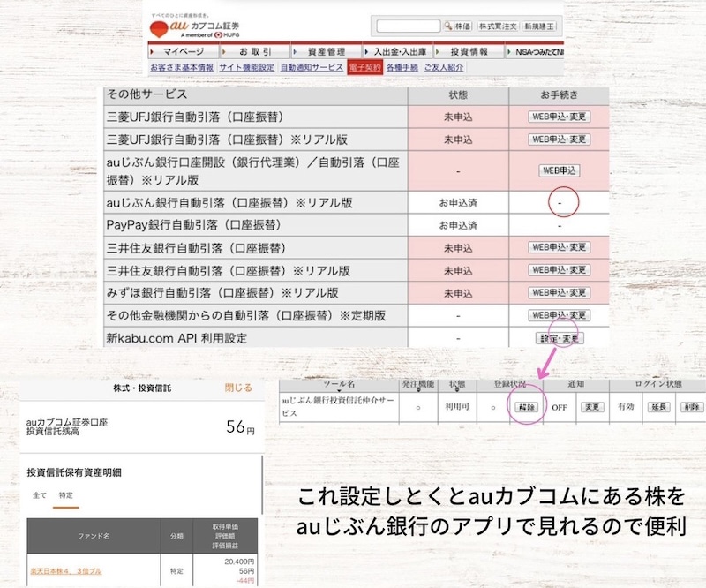706x588 pixels.
Task: Click 延長 button in ログイン状態
Action: point(658,407)
